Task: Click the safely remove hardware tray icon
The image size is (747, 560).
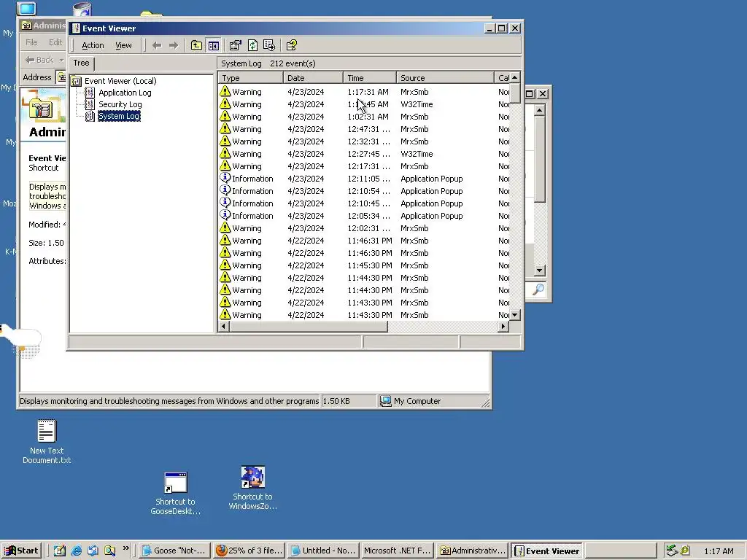Action: pyautogui.click(x=672, y=551)
